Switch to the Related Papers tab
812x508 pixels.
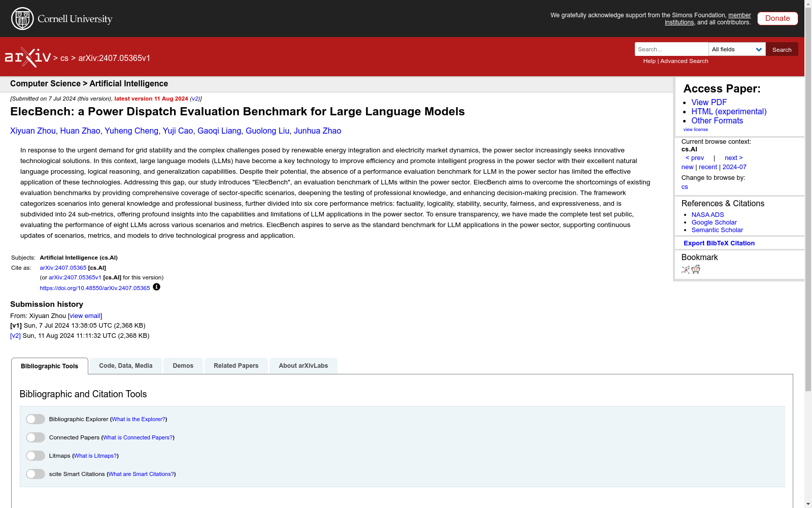click(236, 366)
